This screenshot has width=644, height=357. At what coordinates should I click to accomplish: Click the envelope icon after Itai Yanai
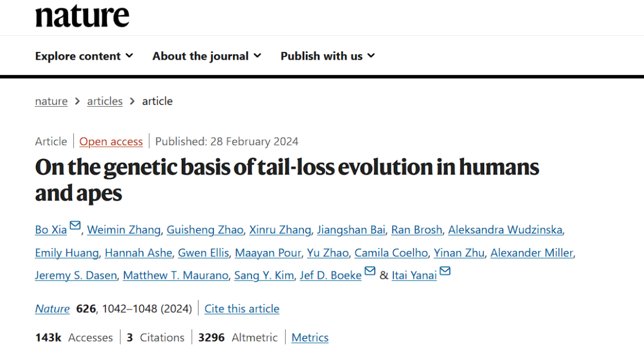(445, 271)
